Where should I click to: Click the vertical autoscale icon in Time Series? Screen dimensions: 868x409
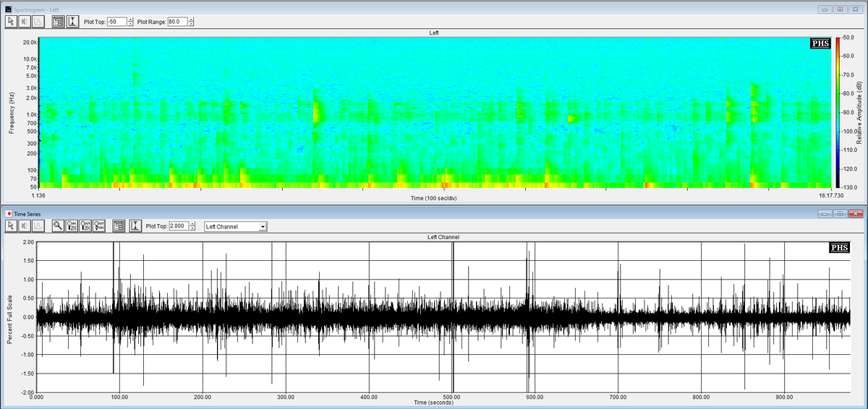(x=135, y=226)
